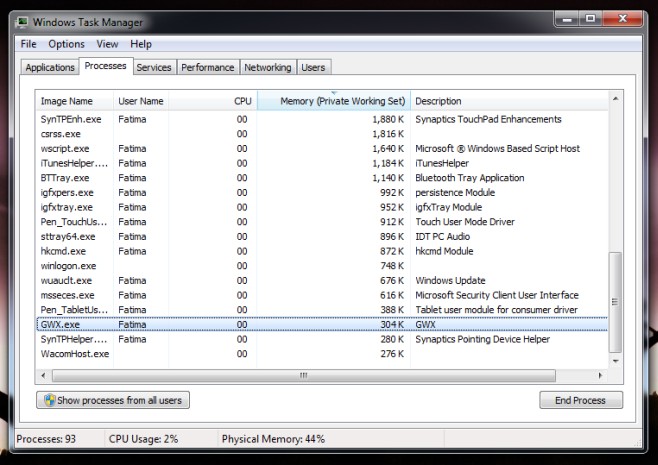The width and height of the screenshot is (658, 465).
Task: Switch to the Performance tab
Action: [x=208, y=68]
